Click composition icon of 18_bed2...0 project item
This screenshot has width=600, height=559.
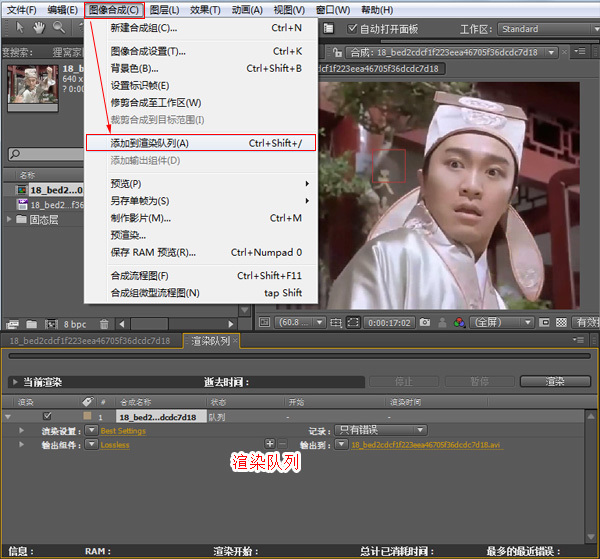point(22,190)
